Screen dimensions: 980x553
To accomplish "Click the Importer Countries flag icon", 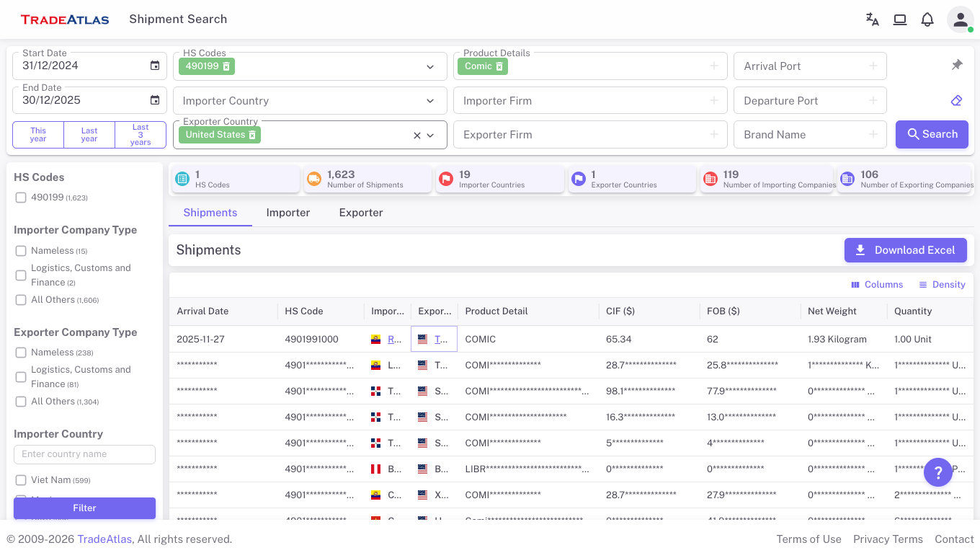I will pyautogui.click(x=446, y=179).
